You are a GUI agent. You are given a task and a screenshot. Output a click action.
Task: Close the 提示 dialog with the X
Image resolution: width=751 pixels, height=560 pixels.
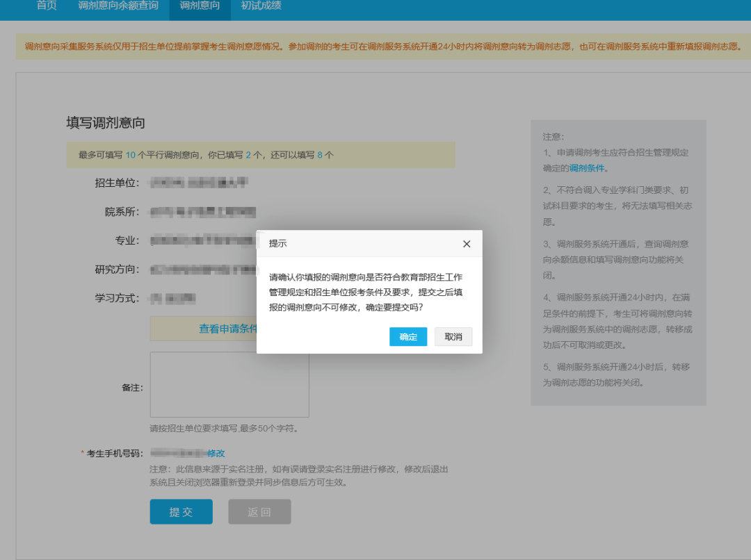pos(467,244)
